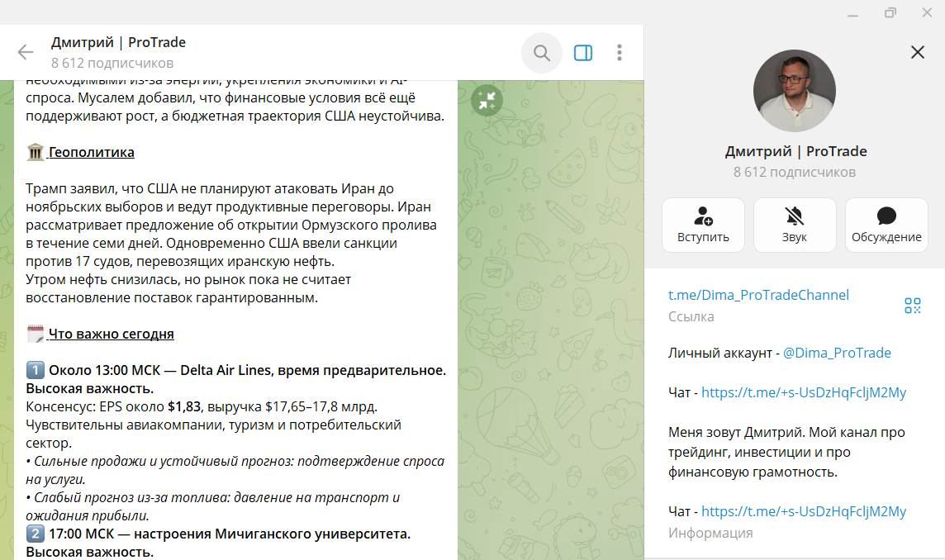The image size is (945, 560).
Task: Restore down the Telegram window
Action: (x=890, y=12)
